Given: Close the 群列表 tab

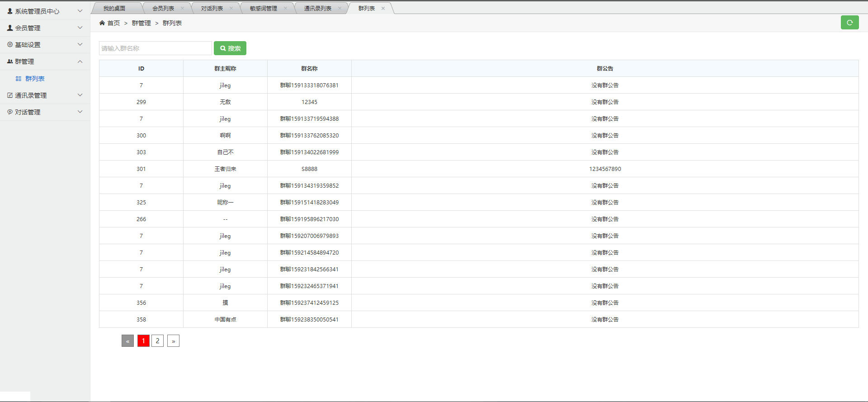Looking at the screenshot, I should pos(383,8).
